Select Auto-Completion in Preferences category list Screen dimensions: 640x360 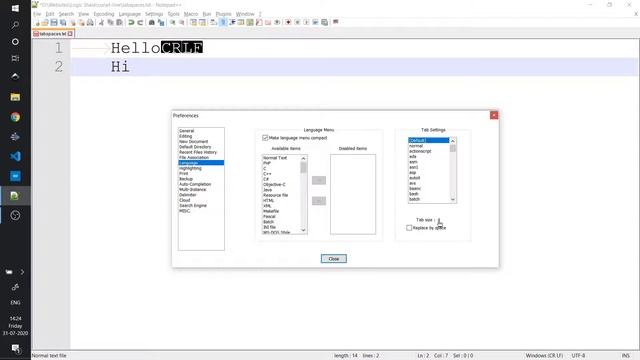click(201, 184)
